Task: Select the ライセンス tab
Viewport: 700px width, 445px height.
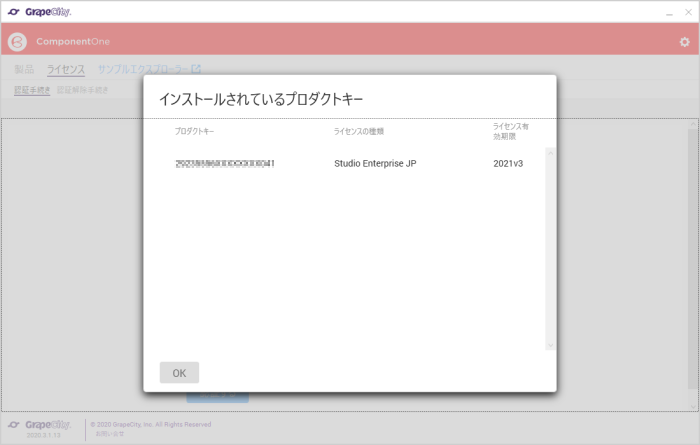Action: pyautogui.click(x=66, y=69)
